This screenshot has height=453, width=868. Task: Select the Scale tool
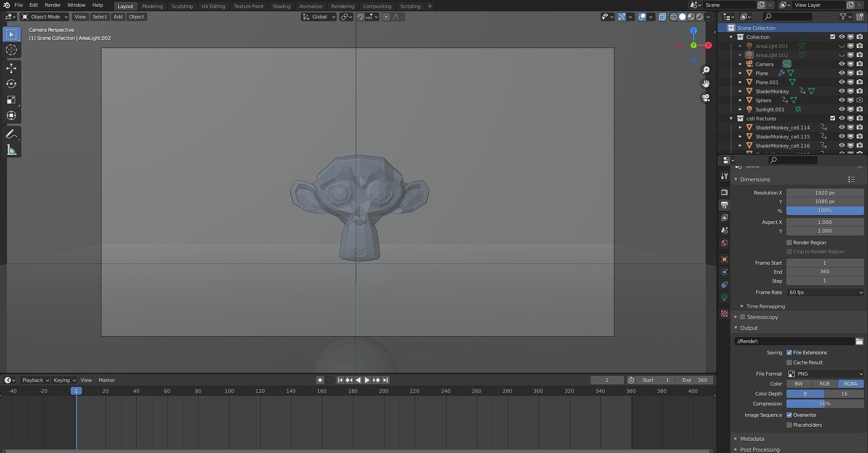pos(12,100)
